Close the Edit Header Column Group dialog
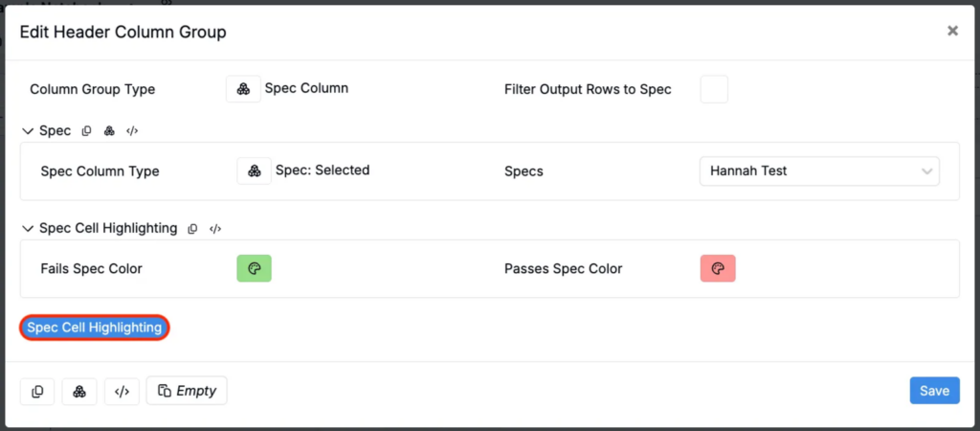This screenshot has height=431, width=980. point(952,31)
